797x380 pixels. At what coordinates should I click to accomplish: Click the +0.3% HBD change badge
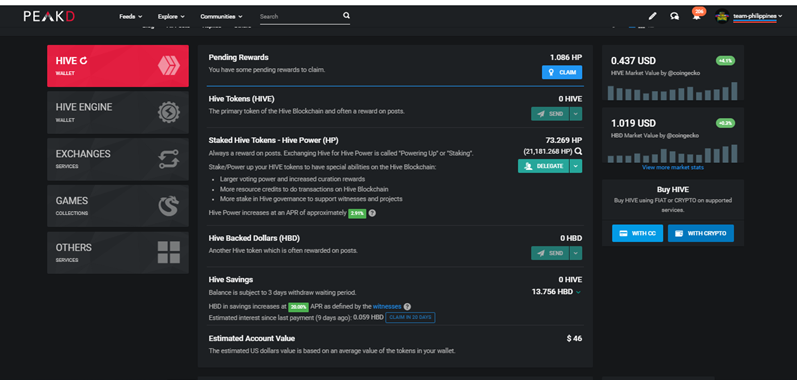pos(725,123)
